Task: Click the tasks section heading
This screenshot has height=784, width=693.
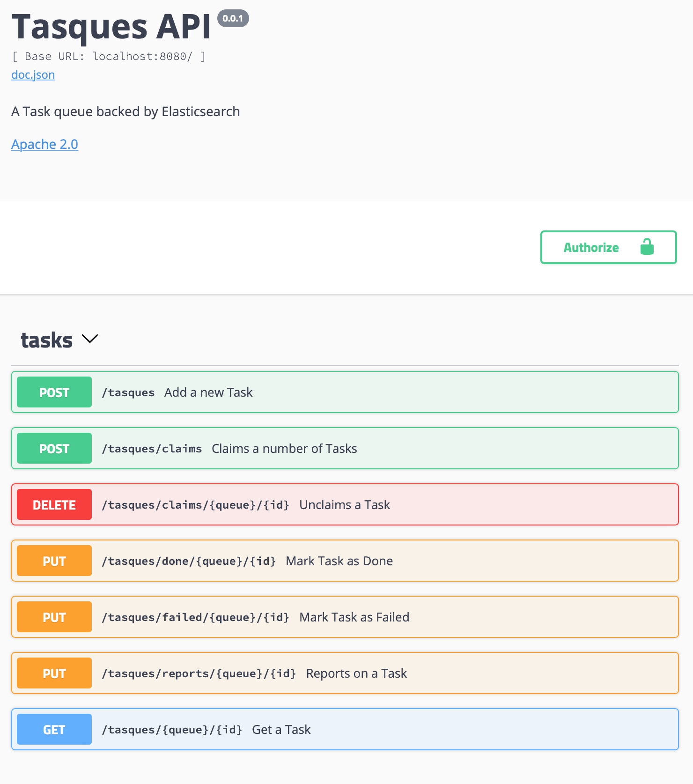Action: coord(47,340)
